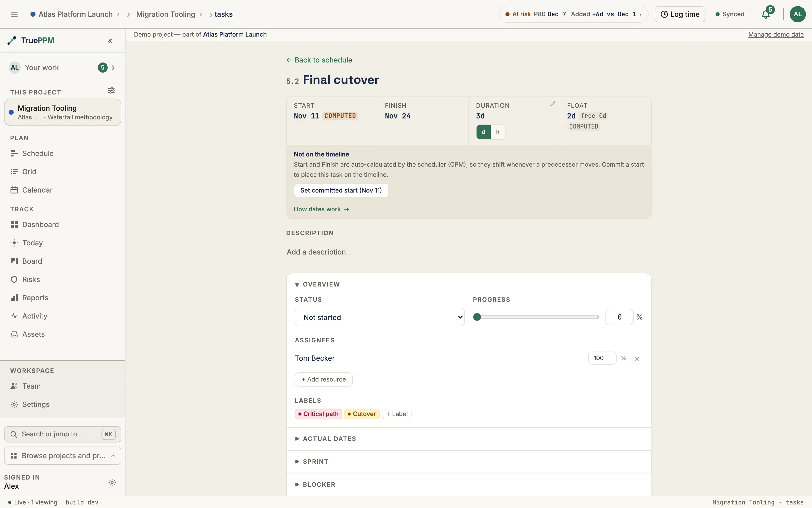Switch duration unit to days
Image resolution: width=812 pixels, height=508 pixels.
[483, 132]
